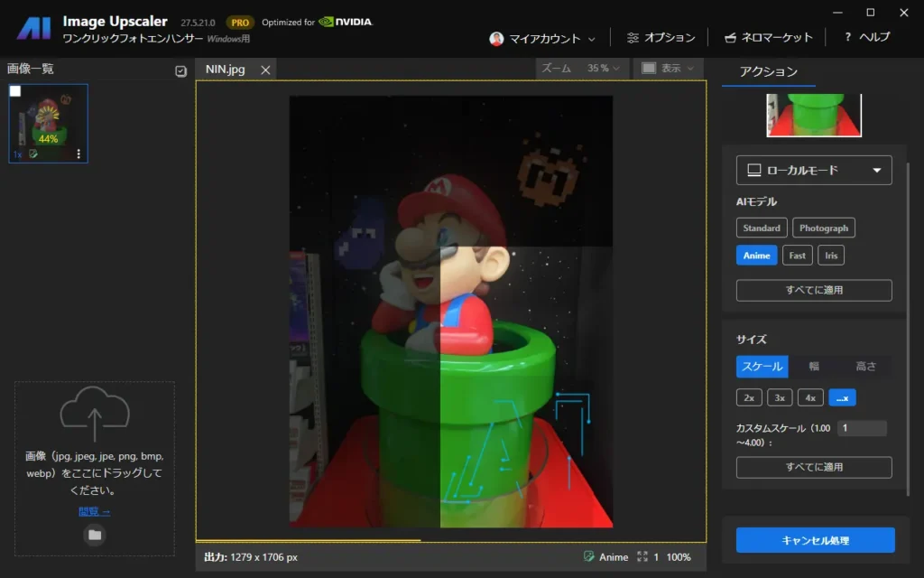Select the Photograph AI model

click(x=824, y=228)
